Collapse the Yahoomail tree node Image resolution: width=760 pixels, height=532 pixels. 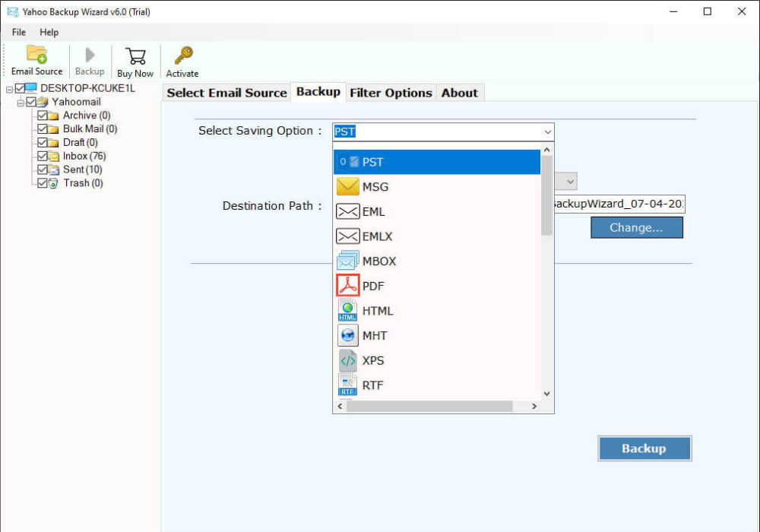click(x=21, y=103)
